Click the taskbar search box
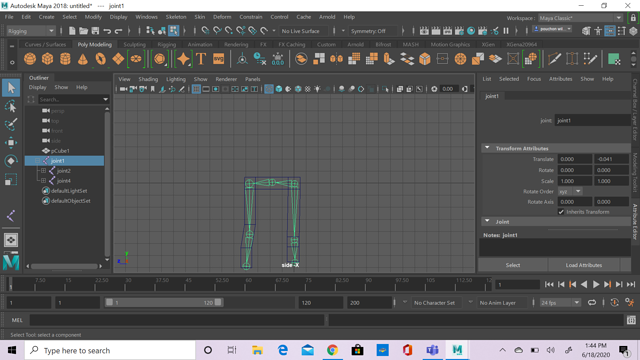The width and height of the screenshot is (640, 360). coord(110,350)
